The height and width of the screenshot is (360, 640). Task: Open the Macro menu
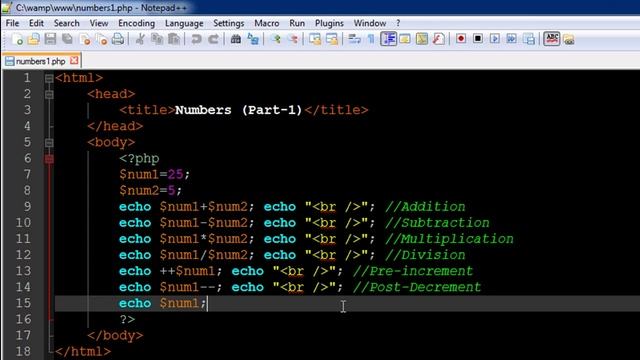coord(267,23)
